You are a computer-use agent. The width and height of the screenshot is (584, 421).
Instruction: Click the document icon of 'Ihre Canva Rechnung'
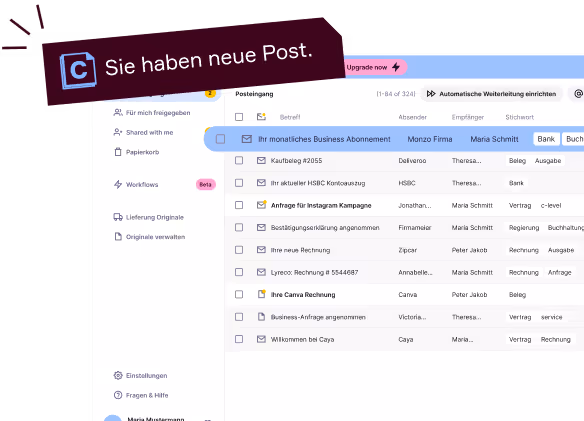tap(262, 294)
